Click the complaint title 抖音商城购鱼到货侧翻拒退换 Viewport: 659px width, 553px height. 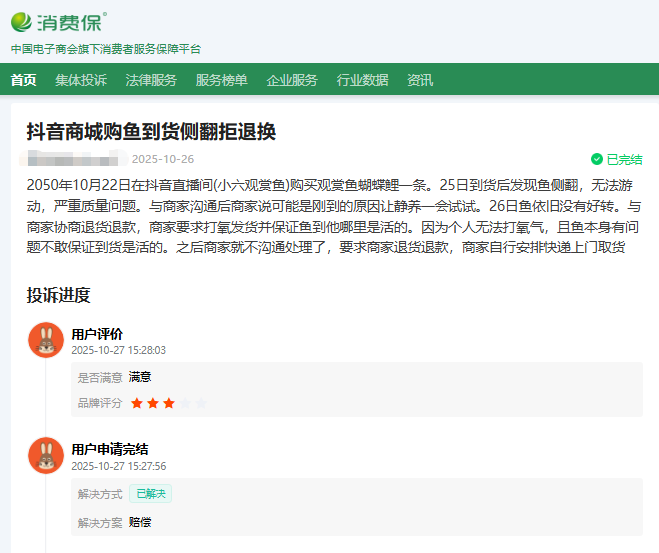point(150,132)
